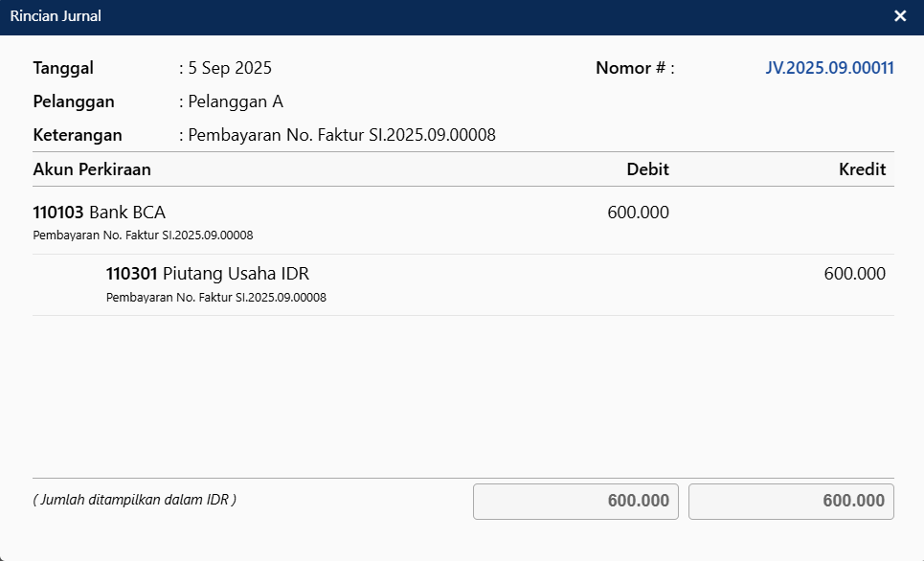The width and height of the screenshot is (924, 561).
Task: Click the Debit column header
Action: (x=647, y=169)
